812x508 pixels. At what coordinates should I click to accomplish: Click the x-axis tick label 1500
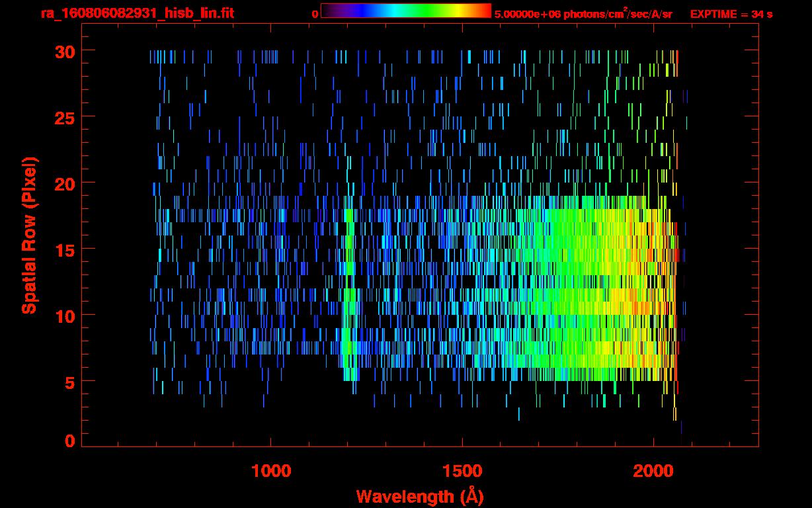coord(462,470)
